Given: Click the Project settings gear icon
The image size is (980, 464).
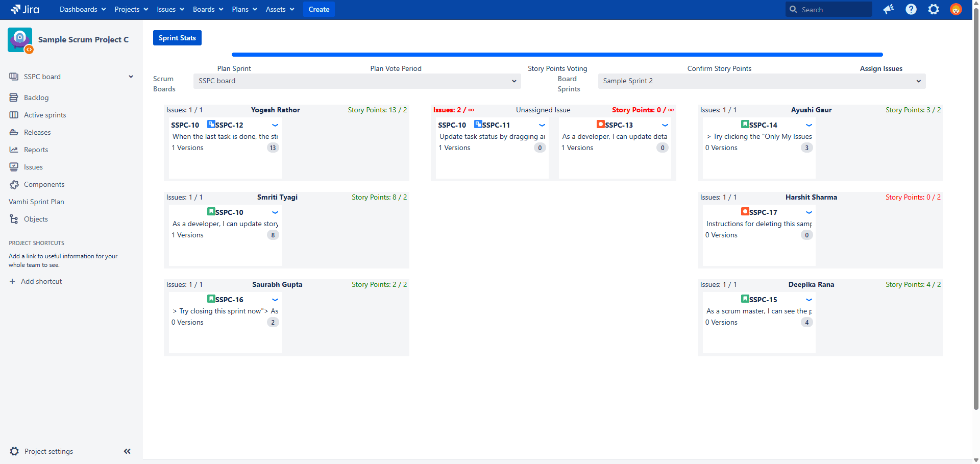Looking at the screenshot, I should (x=14, y=451).
